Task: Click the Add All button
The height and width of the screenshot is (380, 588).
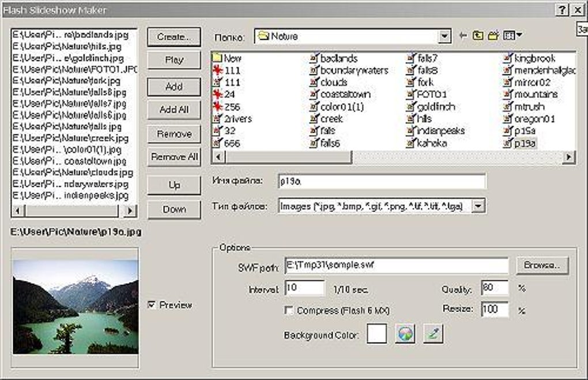Action: pyautogui.click(x=174, y=110)
